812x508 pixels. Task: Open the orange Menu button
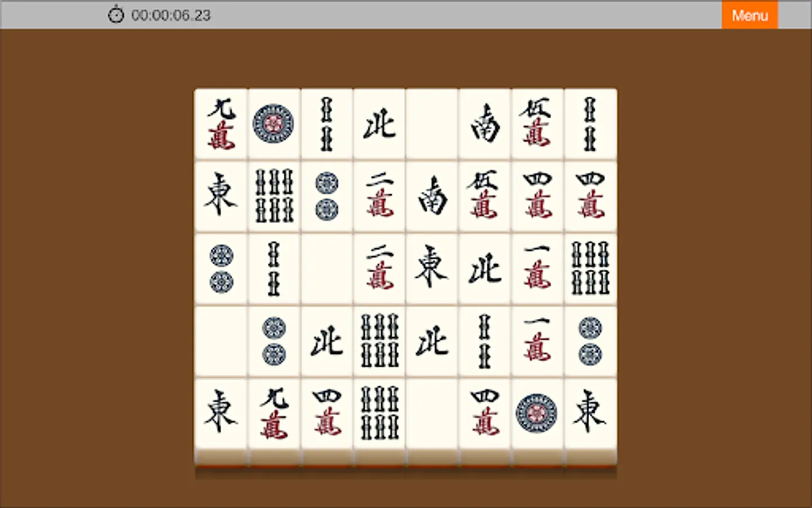pyautogui.click(x=749, y=15)
